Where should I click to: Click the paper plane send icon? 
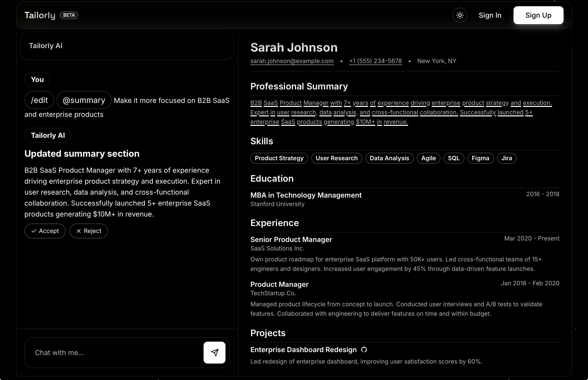(214, 352)
